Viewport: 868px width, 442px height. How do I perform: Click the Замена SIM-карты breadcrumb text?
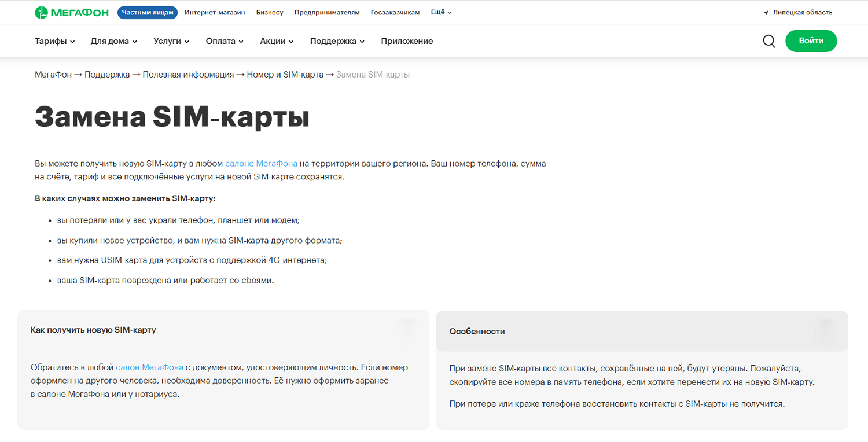(x=373, y=75)
